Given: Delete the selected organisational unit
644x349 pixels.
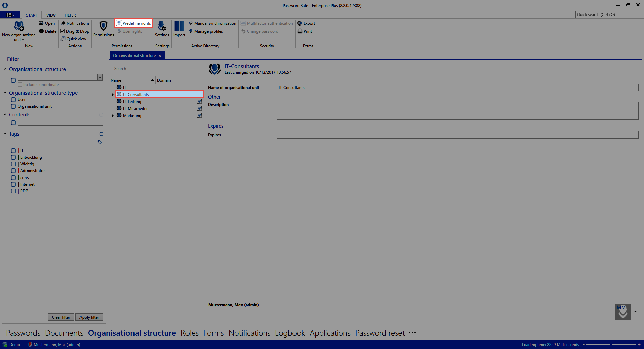Looking at the screenshot, I should pos(48,31).
